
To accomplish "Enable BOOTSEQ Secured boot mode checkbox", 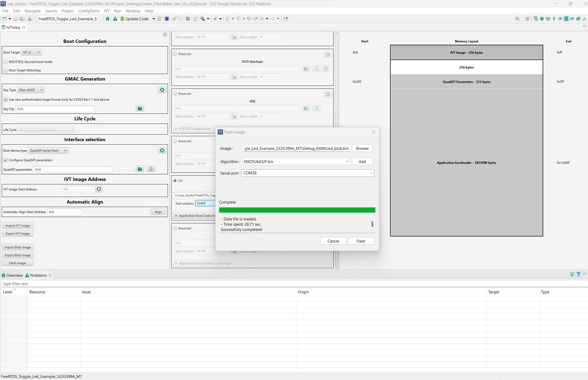I will [x=6, y=62].
